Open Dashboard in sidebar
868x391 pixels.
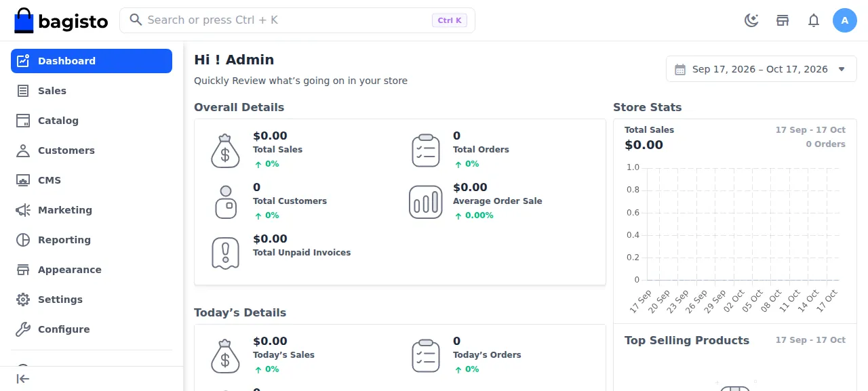coord(92,61)
